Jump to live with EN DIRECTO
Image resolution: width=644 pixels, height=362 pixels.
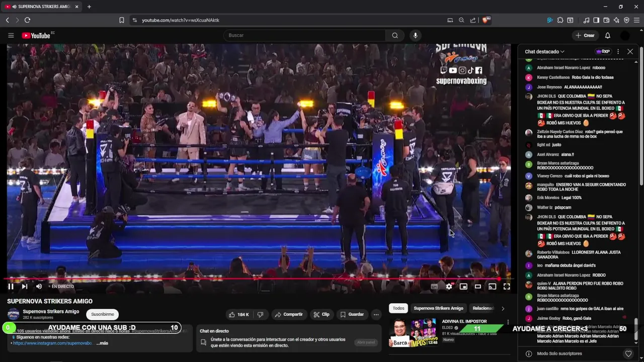62,287
